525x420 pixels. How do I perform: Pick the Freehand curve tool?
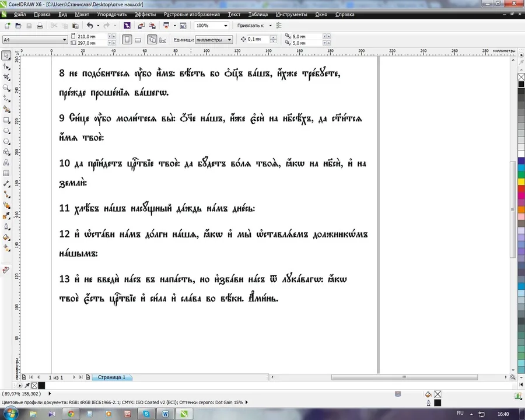click(x=6, y=99)
